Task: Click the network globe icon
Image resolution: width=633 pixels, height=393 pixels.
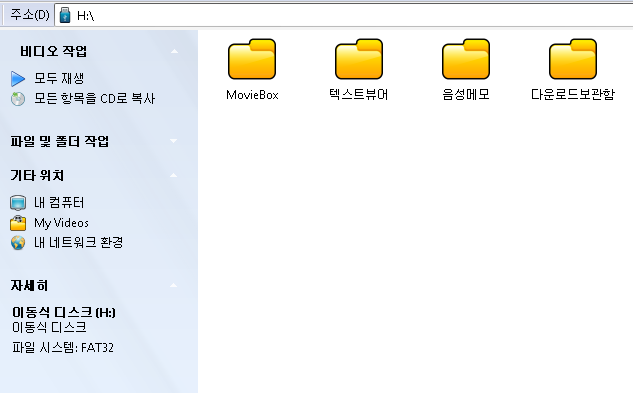Action: 18,242
